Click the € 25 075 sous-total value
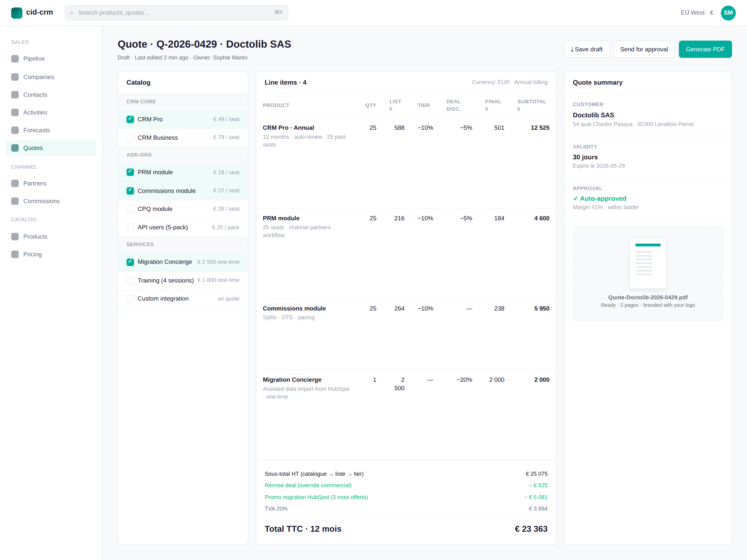 click(x=536, y=474)
